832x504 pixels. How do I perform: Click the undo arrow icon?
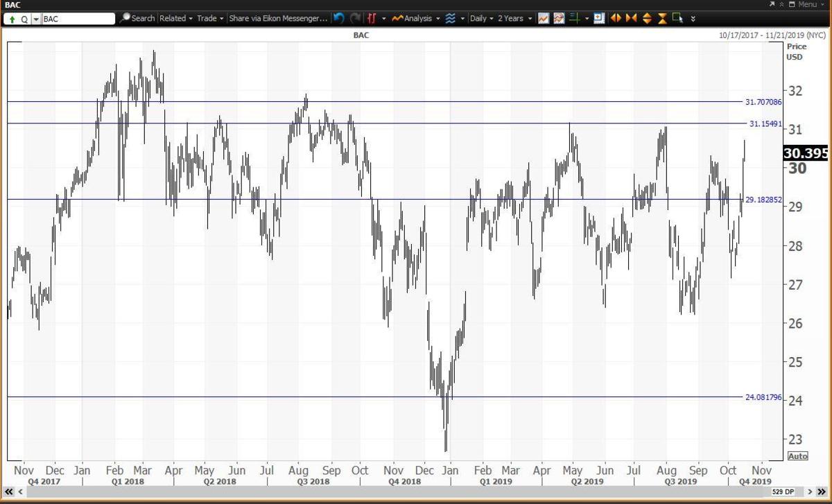coord(338,19)
